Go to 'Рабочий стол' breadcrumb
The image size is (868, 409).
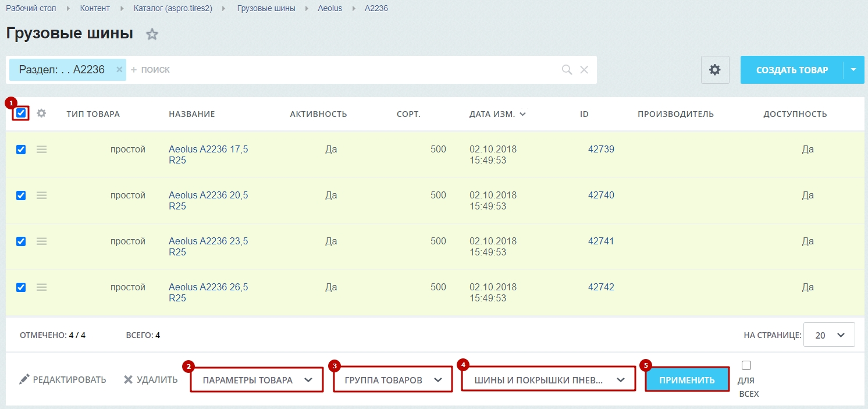pyautogui.click(x=30, y=8)
